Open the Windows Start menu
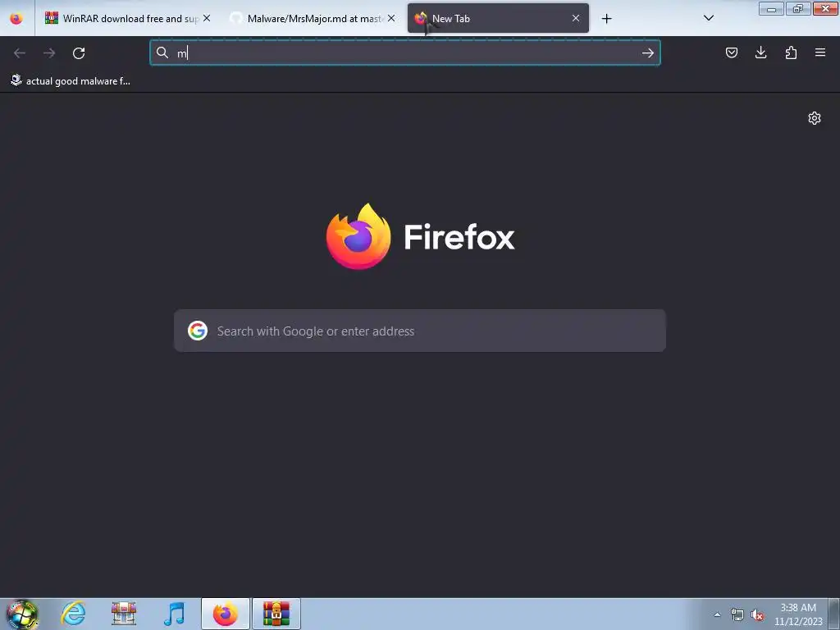 tap(22, 614)
